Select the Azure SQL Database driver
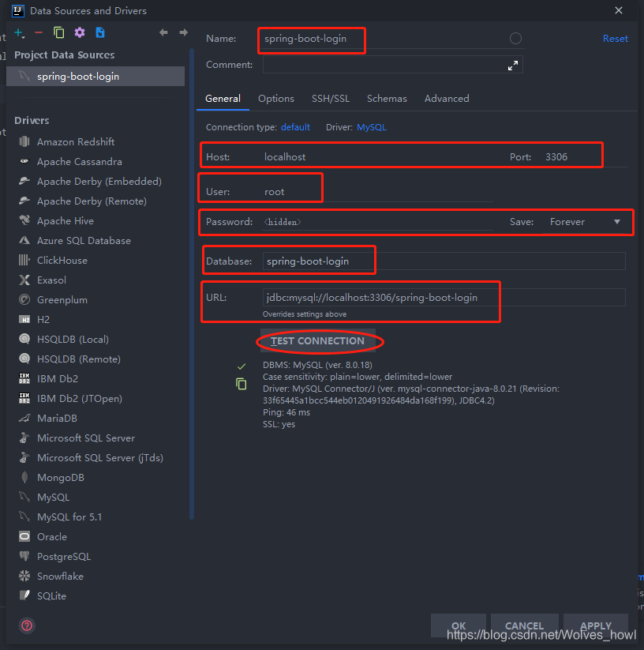 pyautogui.click(x=84, y=241)
